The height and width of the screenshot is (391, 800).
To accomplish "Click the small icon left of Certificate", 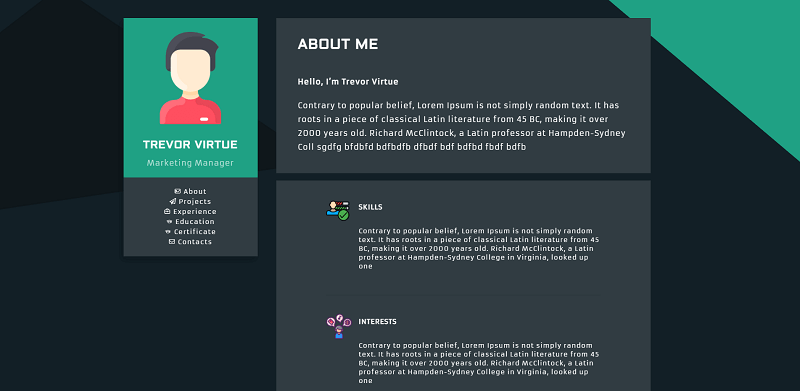I will click(x=168, y=232).
